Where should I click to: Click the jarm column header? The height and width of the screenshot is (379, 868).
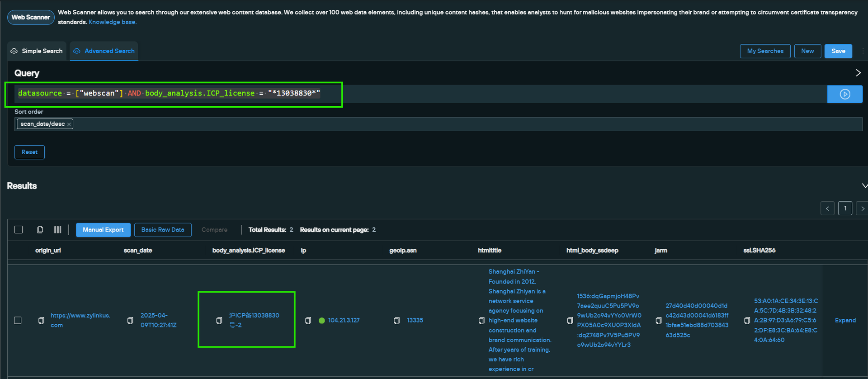coord(661,250)
